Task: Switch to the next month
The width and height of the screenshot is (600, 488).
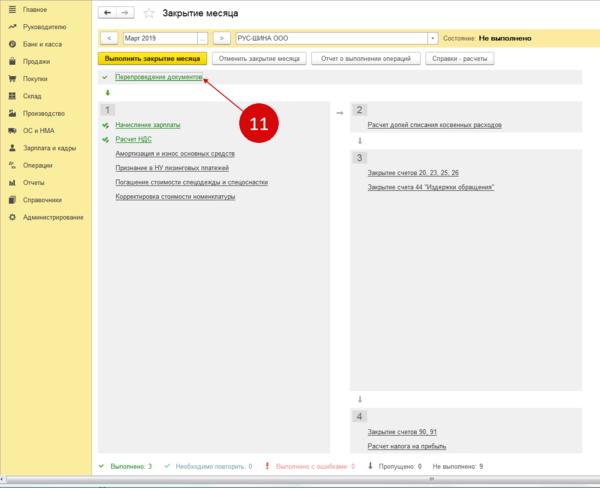Action: click(x=222, y=38)
